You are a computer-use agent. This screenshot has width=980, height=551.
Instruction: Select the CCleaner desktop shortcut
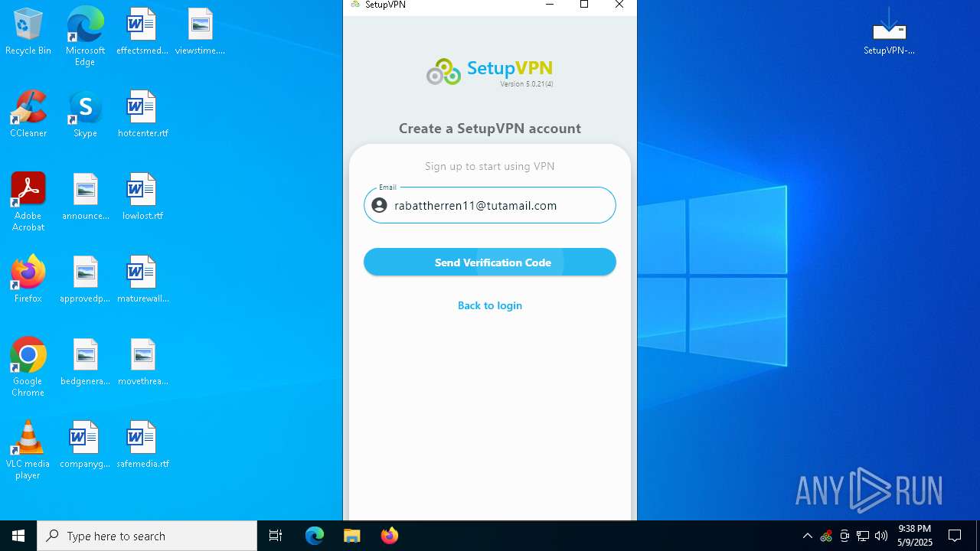click(x=28, y=115)
